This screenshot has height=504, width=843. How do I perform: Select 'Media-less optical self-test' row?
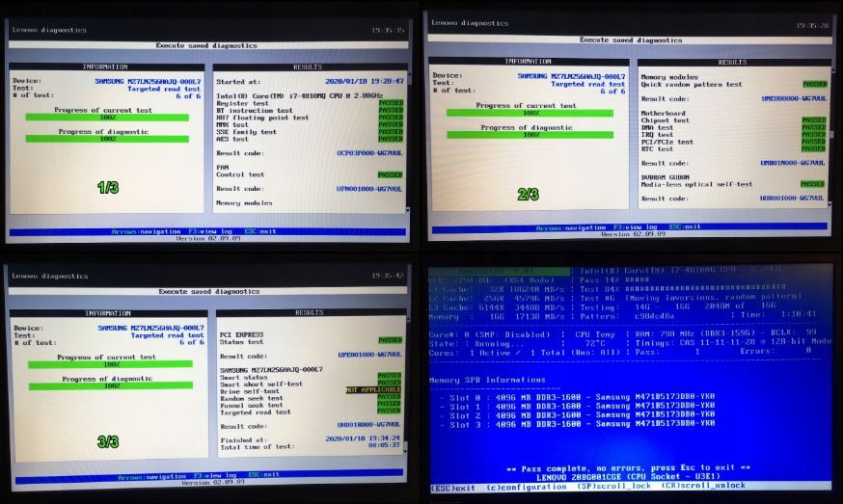[733, 184]
